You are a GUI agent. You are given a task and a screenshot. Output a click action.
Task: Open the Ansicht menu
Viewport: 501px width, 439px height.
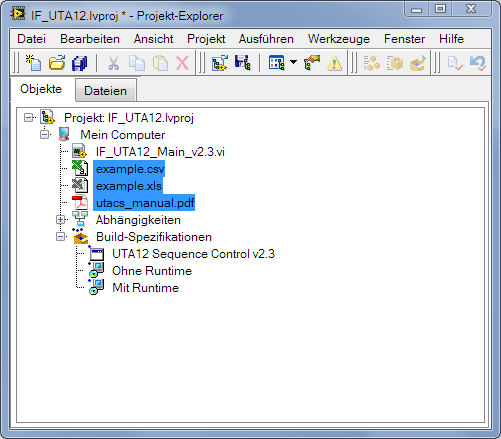coord(153,39)
